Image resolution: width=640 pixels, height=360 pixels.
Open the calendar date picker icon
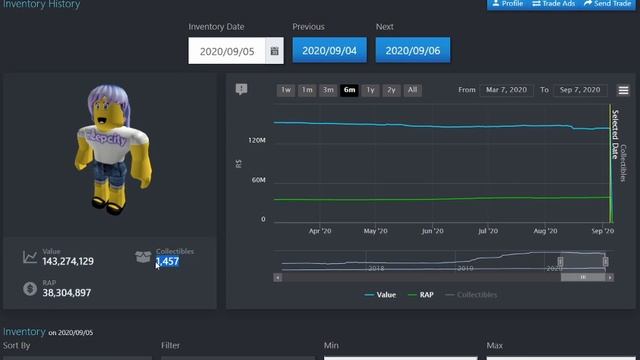pos(274,51)
